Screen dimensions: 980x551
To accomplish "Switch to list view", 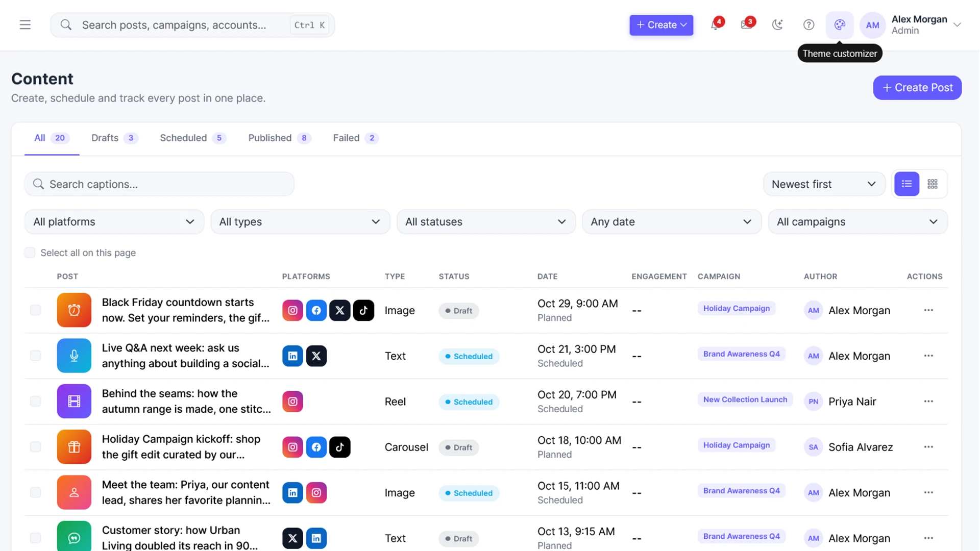I will pos(906,184).
